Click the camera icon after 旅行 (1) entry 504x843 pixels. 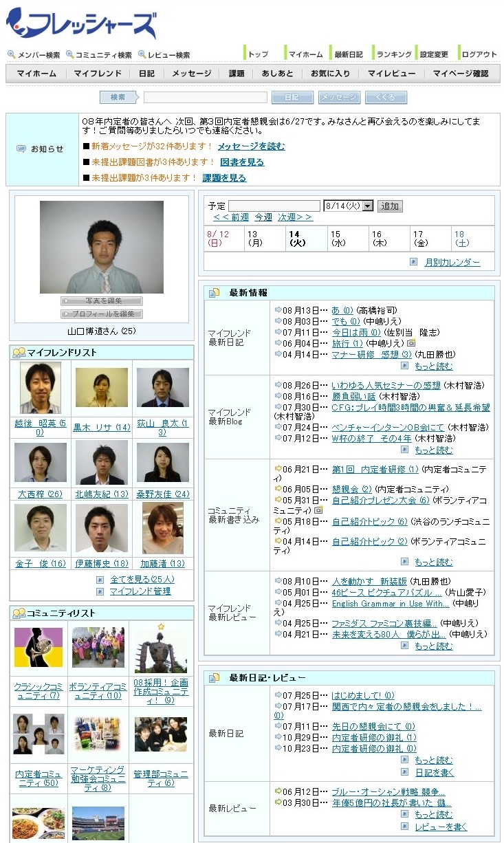click(411, 342)
